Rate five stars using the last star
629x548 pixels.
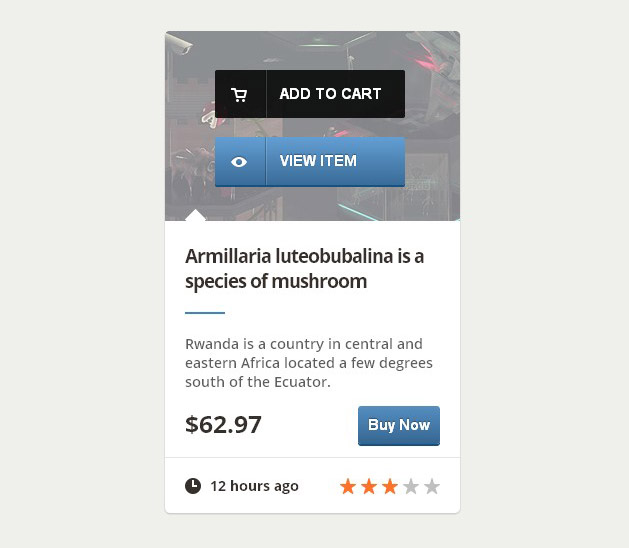(432, 487)
